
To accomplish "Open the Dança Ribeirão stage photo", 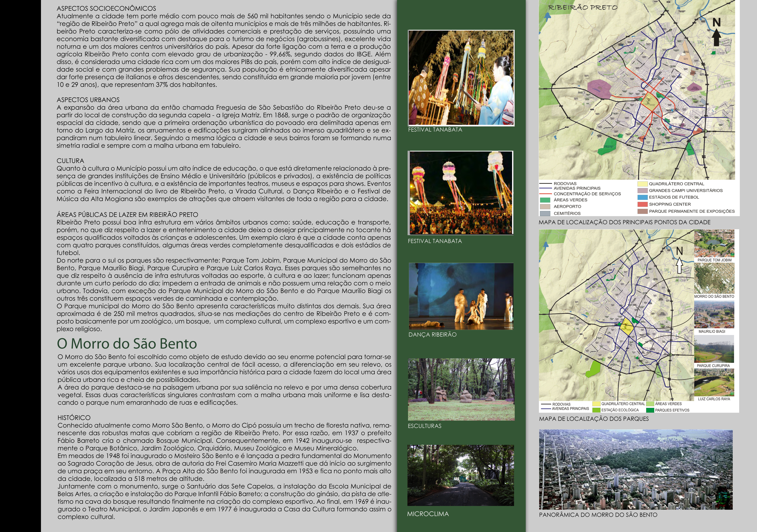I will point(461,296).
